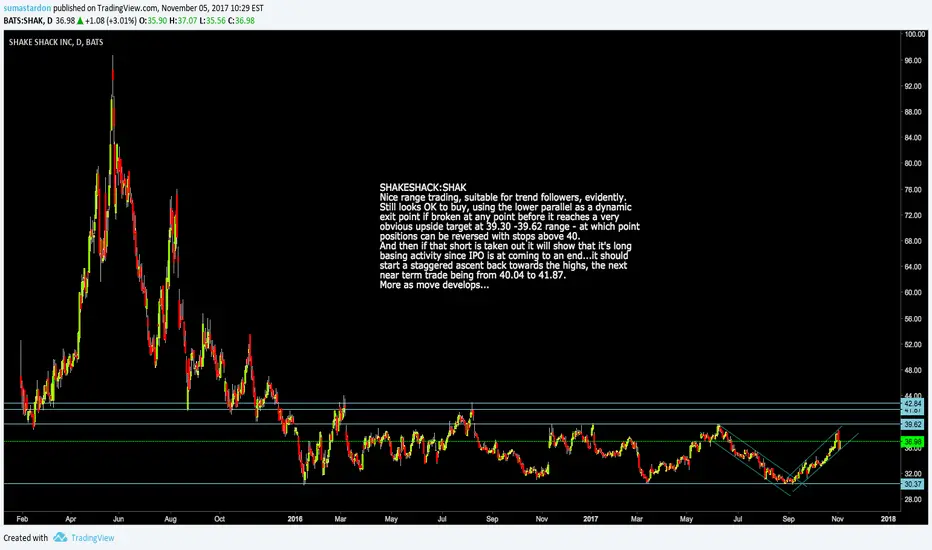Click the C:36.98 close value
The width and height of the screenshot is (932, 550).
coord(241,21)
